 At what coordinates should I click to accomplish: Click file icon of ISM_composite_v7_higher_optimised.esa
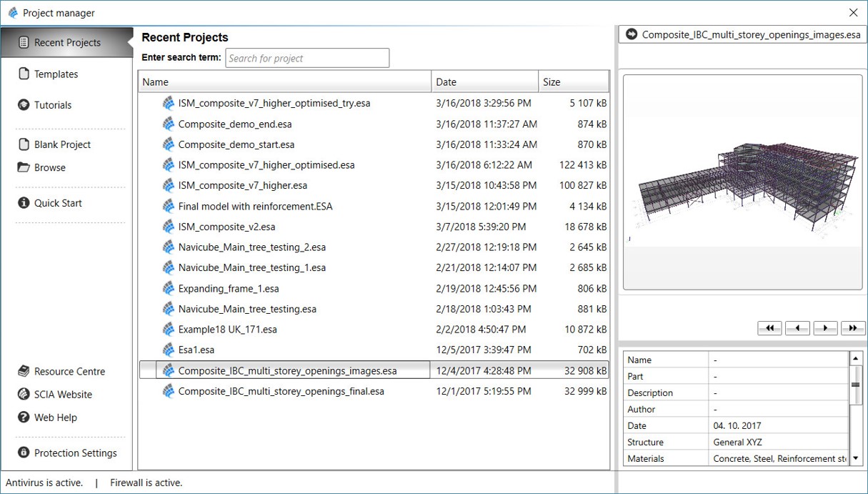[x=169, y=165]
